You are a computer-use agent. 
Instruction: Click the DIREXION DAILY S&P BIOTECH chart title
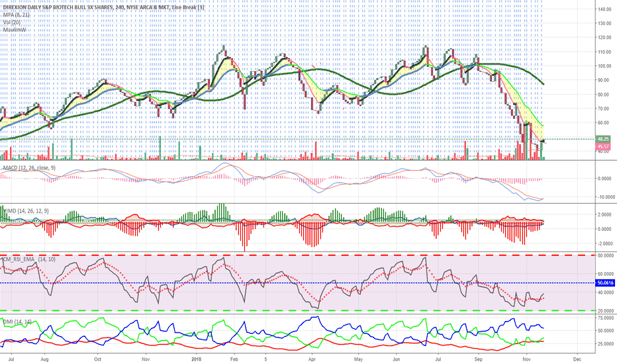103,7
